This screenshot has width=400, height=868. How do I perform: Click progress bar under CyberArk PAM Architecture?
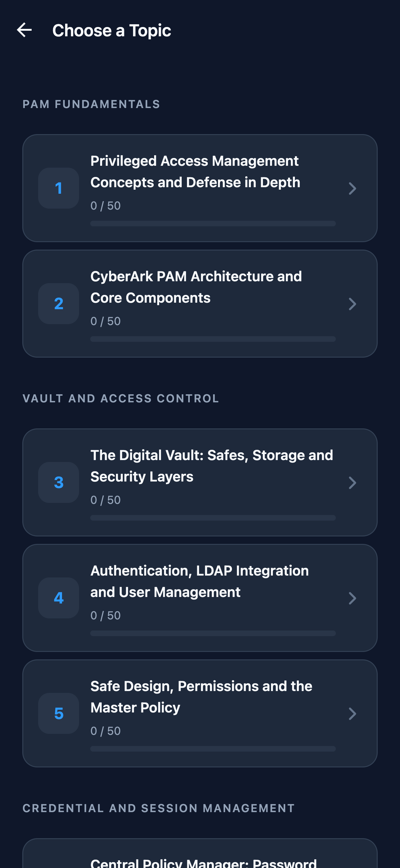point(213,339)
